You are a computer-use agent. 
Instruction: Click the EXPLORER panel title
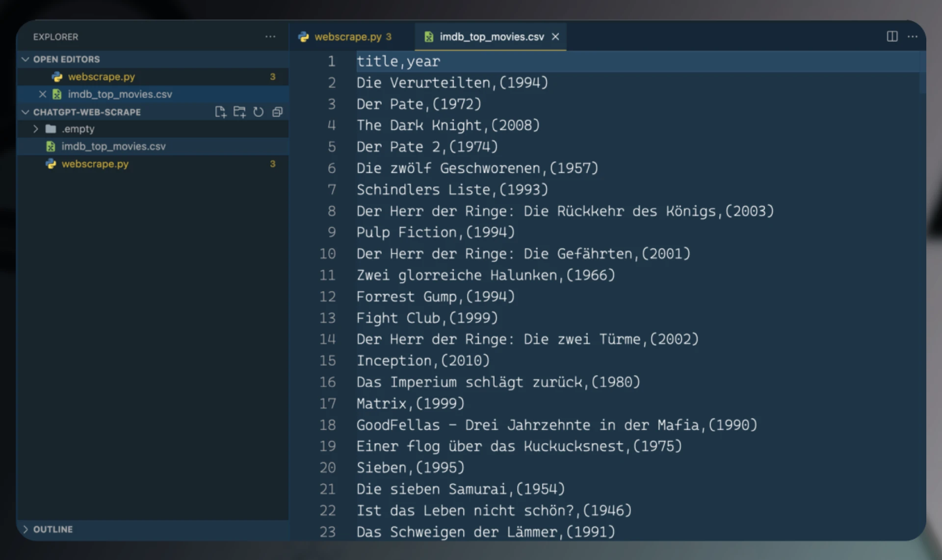tap(55, 37)
